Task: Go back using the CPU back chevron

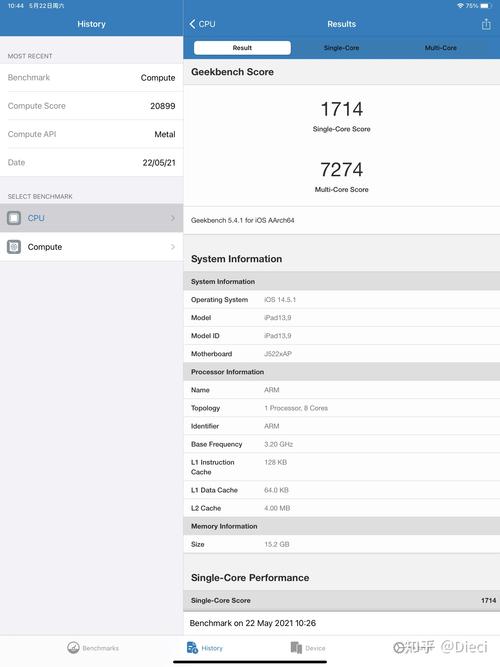Action: (192, 24)
